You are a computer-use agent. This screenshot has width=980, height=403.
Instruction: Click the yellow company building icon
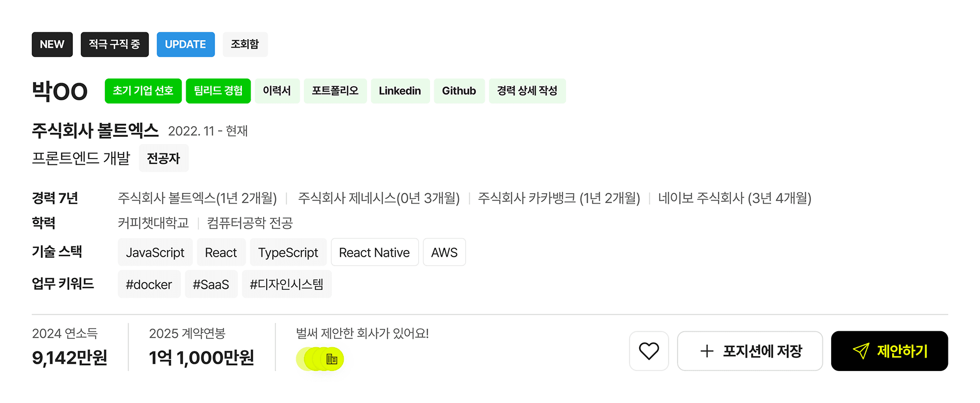(x=332, y=359)
